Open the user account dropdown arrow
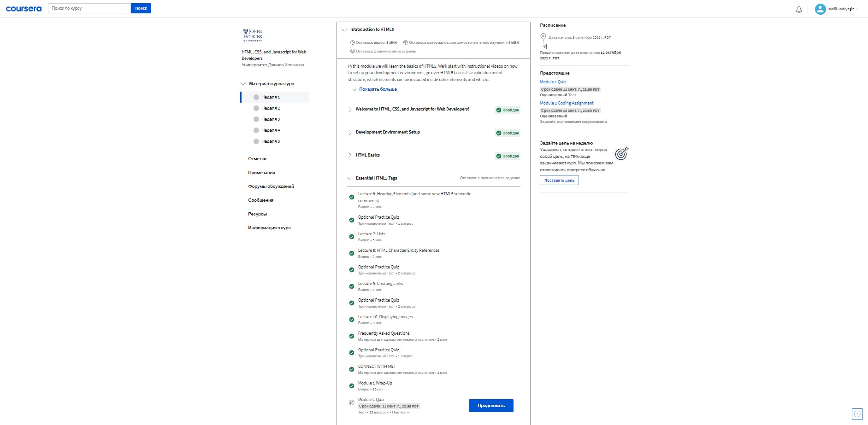Viewport: 868px width, 425px height. tap(857, 9)
